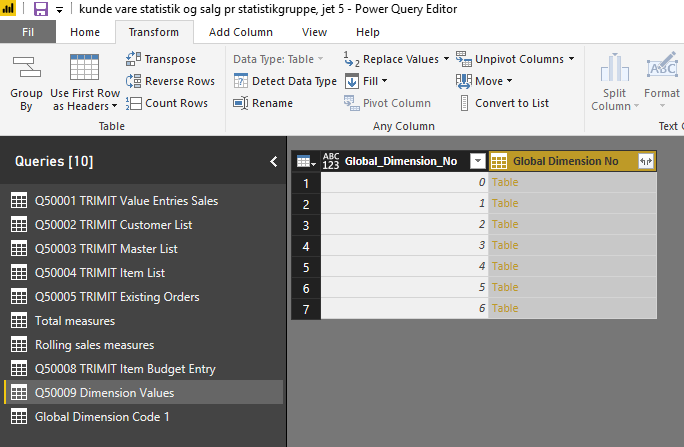
Task: Click the Table link in row 4
Action: click(x=505, y=245)
